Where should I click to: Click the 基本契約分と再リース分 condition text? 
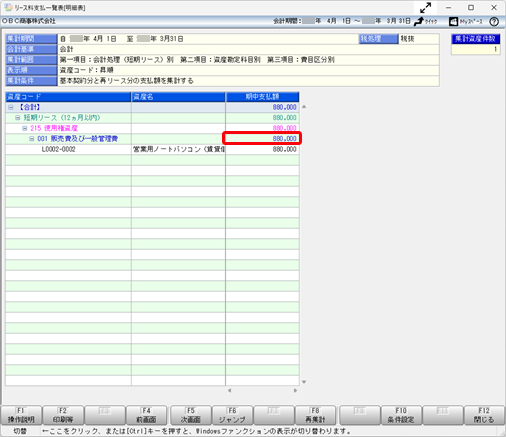pyautogui.click(x=126, y=81)
